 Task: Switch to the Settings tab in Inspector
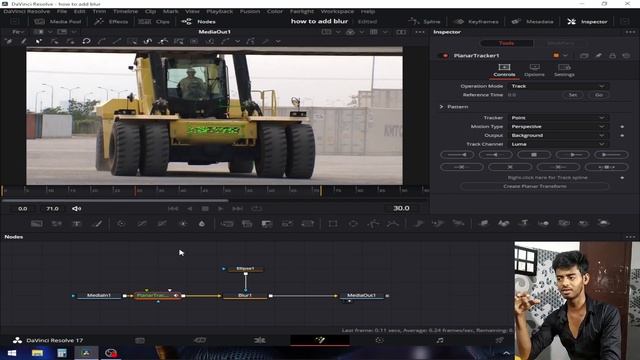click(x=564, y=70)
